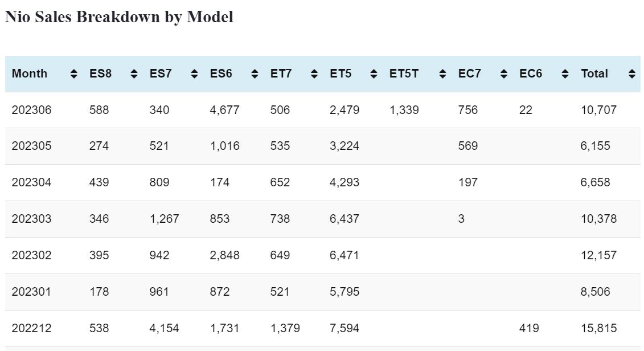The height and width of the screenshot is (351, 644).
Task: Click the Total column sort icon
Action: (632, 74)
